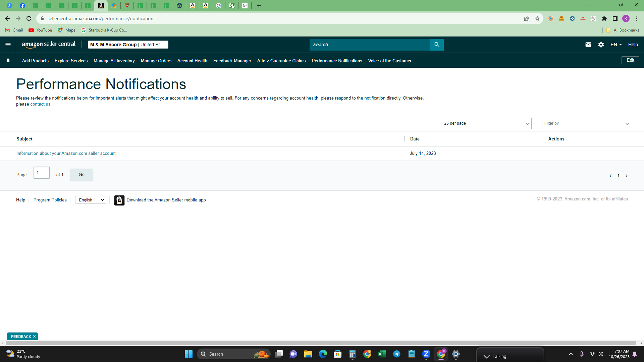Open Program Policies link
This screenshot has height=362, width=644.
click(x=50, y=200)
